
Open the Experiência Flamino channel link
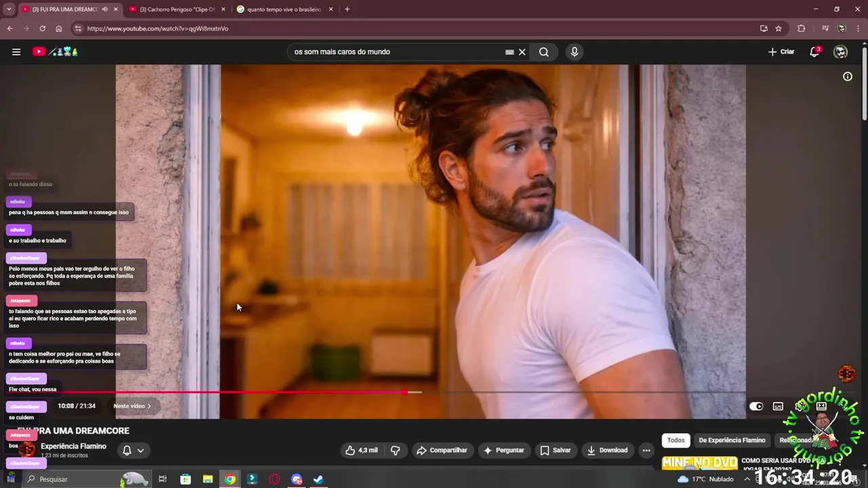[73, 446]
